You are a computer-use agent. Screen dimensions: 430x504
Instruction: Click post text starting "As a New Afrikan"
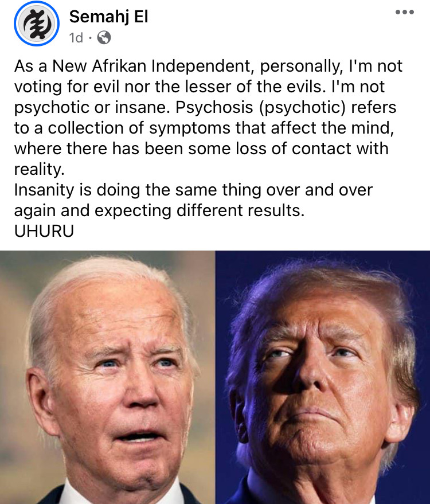click(x=208, y=66)
